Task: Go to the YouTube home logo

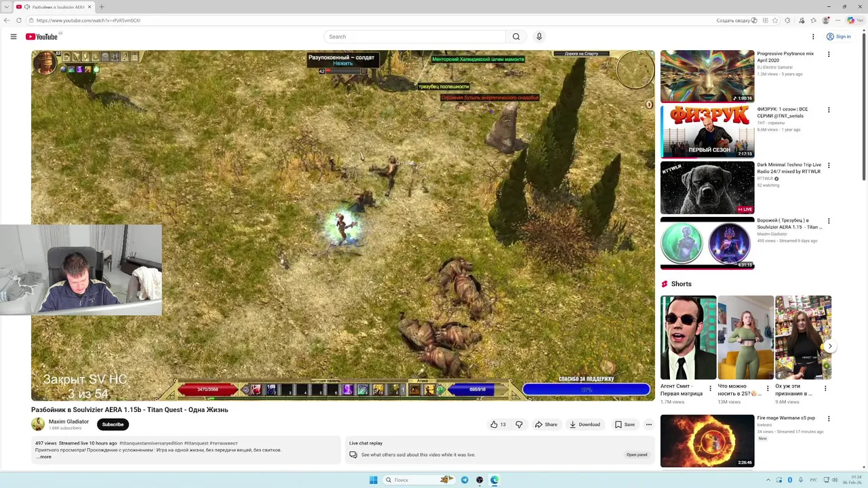Action: click(41, 37)
